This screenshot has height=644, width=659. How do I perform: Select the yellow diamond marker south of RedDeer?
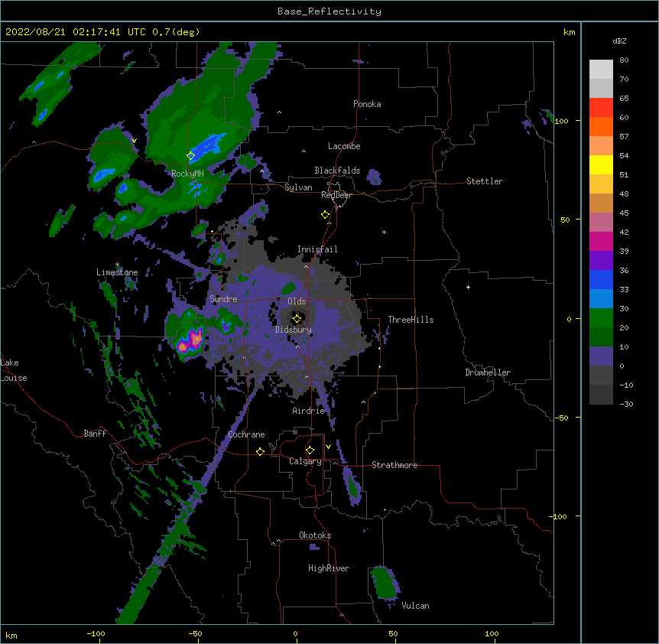point(326,215)
